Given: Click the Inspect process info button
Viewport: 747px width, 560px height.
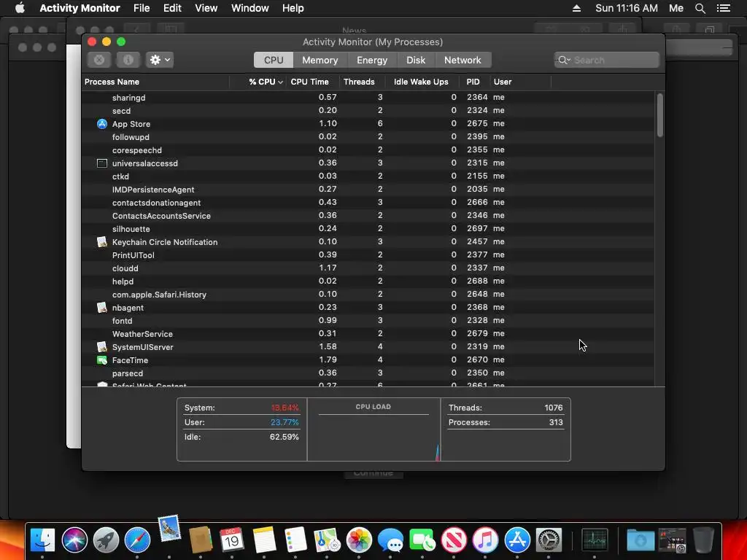Looking at the screenshot, I should click(128, 60).
